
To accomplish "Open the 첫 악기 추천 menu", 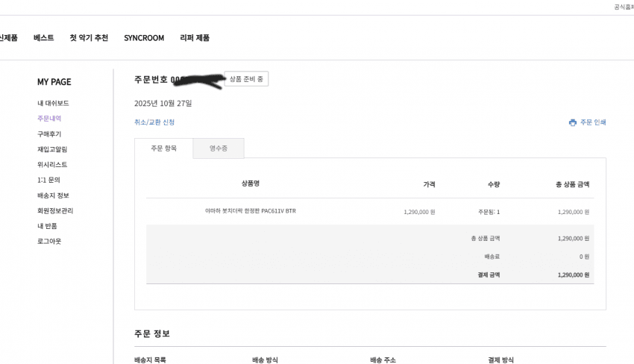I will [x=89, y=38].
